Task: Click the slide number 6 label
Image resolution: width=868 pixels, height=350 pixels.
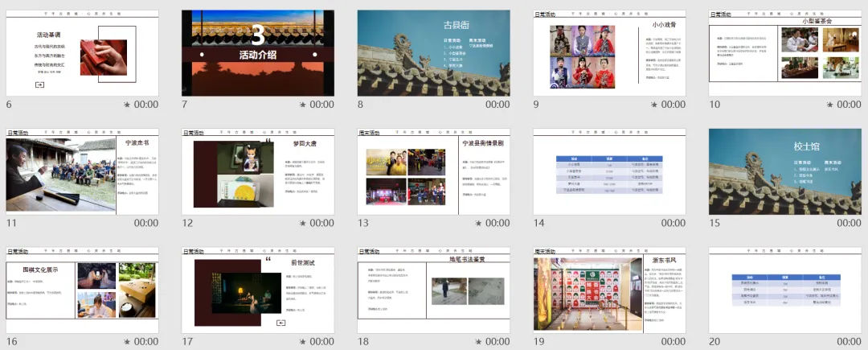Action: 9,104
